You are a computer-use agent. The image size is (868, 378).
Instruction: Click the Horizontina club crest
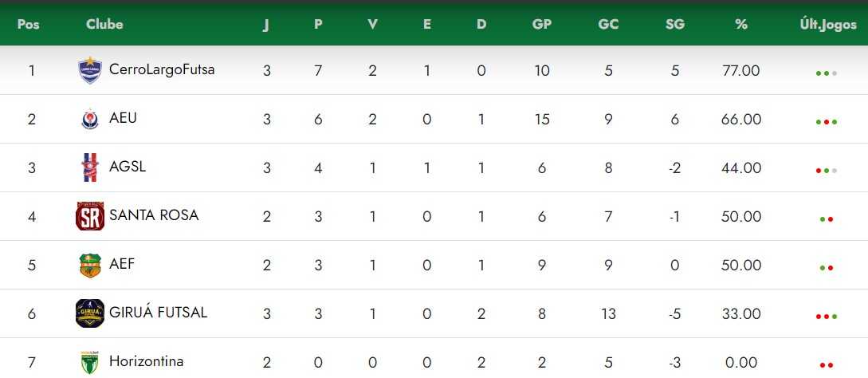click(x=90, y=362)
